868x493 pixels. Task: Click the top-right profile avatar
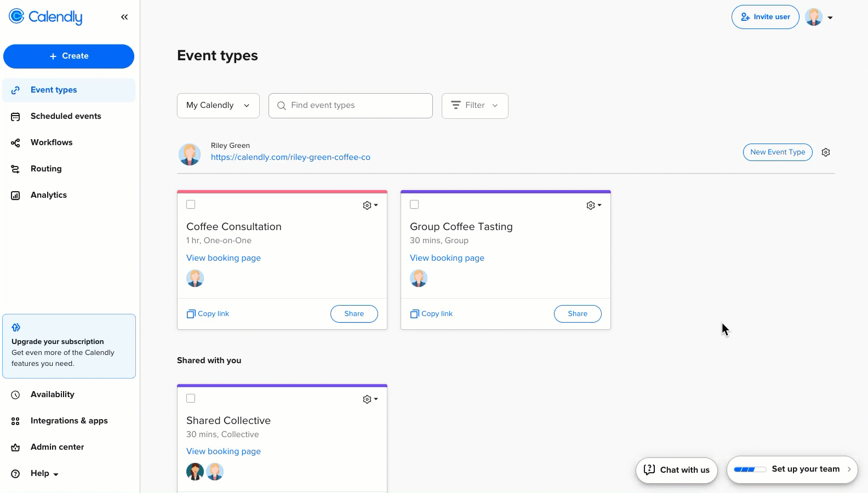[x=814, y=17]
